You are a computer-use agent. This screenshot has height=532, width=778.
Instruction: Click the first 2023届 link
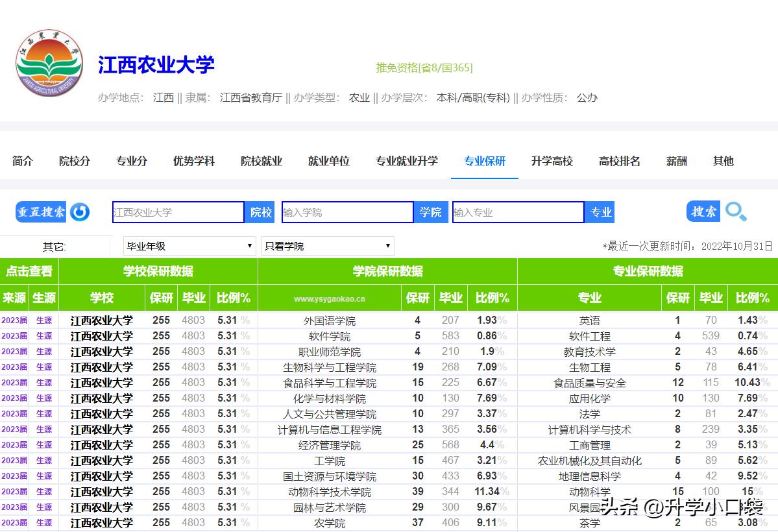(14, 320)
